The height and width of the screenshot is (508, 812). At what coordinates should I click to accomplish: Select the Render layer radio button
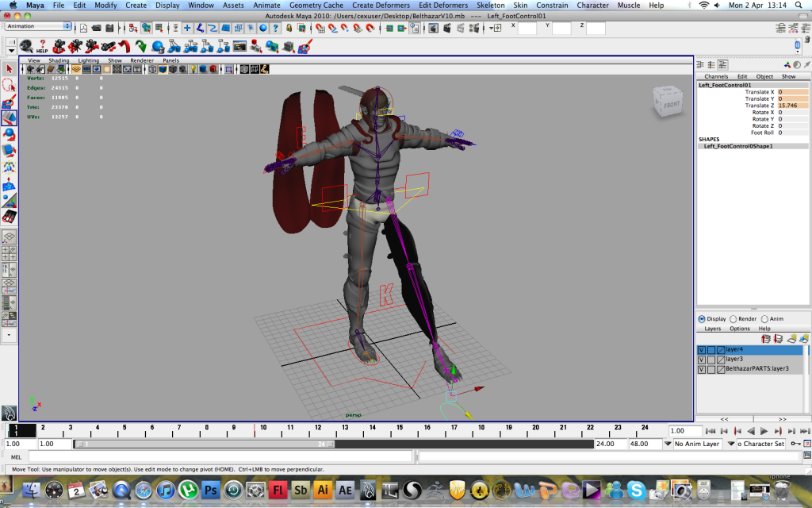(x=733, y=319)
